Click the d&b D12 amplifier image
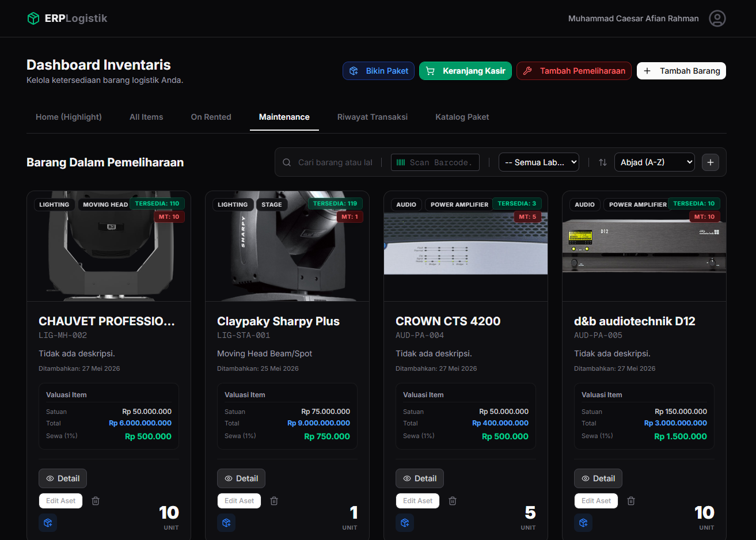Screen dimensions: 756x540 click(644, 246)
